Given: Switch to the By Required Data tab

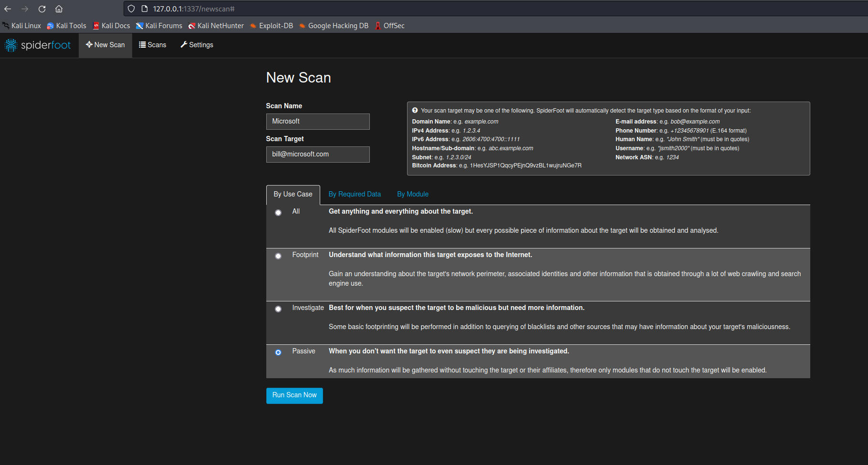Looking at the screenshot, I should click(355, 194).
